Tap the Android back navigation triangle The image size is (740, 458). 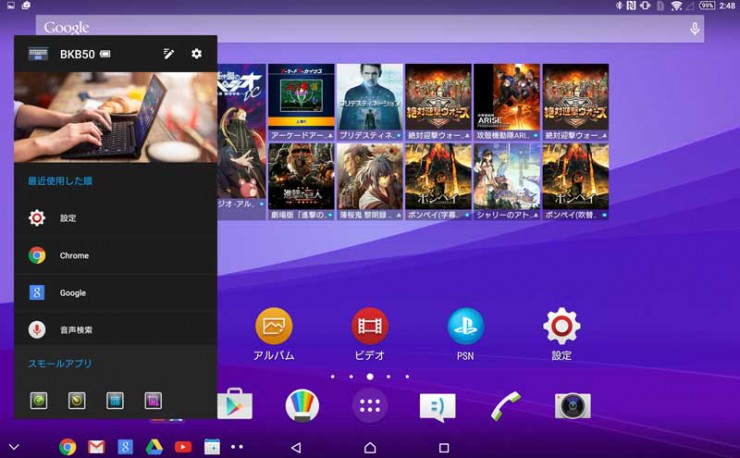pos(296,447)
